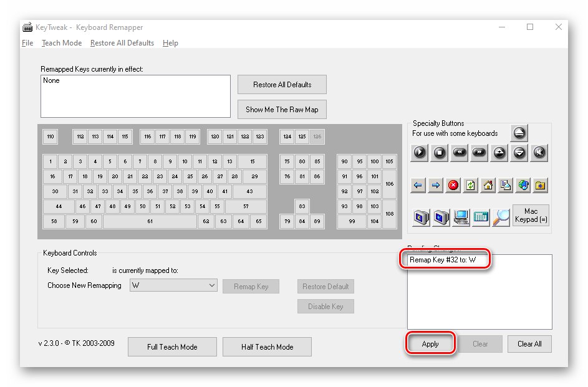Viewport: 588px width, 387px height.
Task: Click the Sleep monitor with moon button
Action: point(421,217)
